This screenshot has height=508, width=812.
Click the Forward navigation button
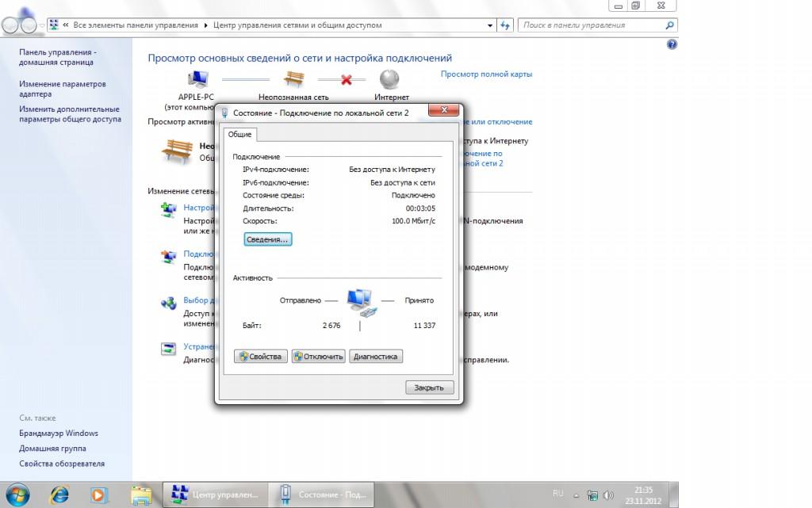[29, 25]
